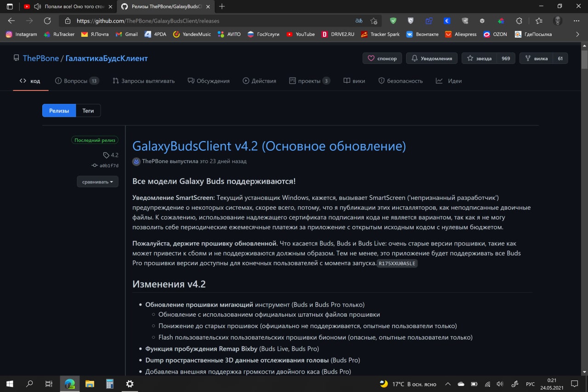Select the код repository tab

click(30, 81)
